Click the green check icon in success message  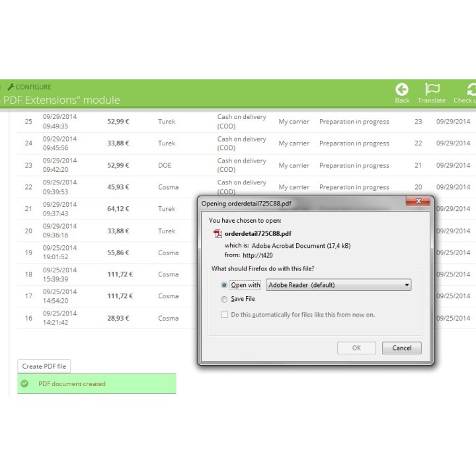[x=24, y=383]
